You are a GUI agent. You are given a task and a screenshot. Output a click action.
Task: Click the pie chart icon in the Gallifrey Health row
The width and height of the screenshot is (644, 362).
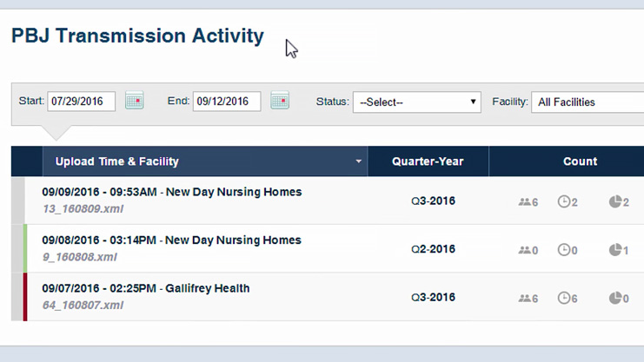point(615,298)
